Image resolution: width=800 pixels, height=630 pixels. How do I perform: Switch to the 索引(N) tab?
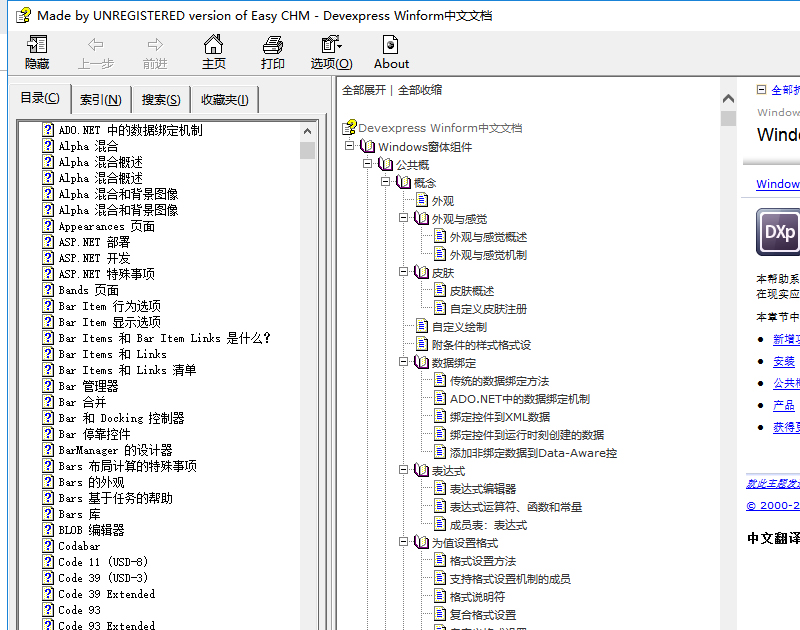(101, 100)
